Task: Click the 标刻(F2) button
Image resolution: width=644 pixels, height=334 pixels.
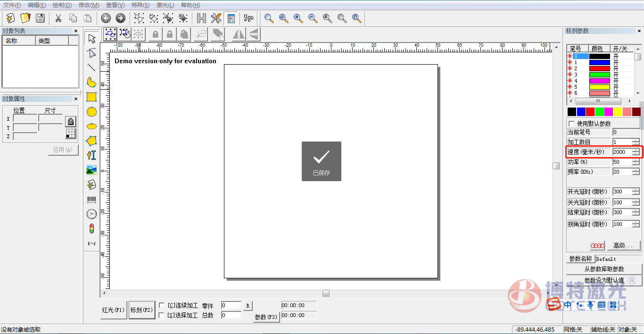Action: coord(142,310)
